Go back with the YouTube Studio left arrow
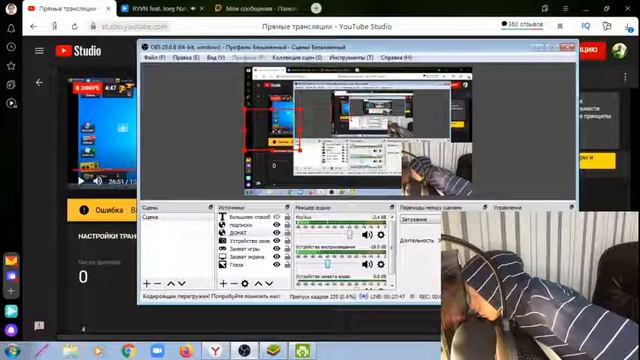 pos(39,83)
